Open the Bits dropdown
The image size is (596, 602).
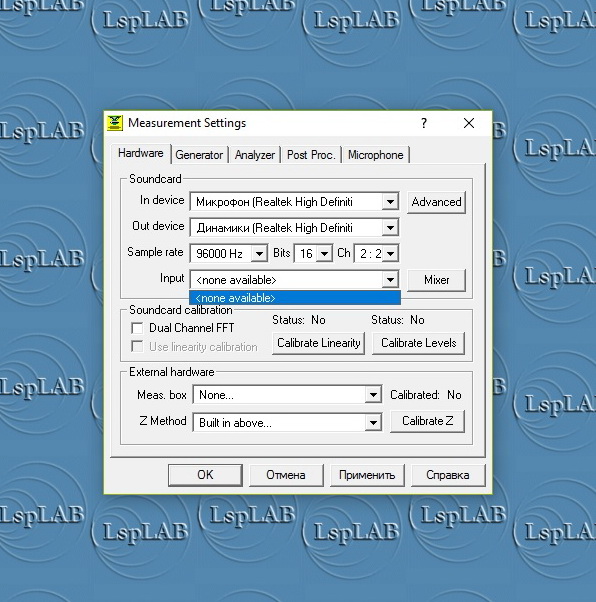324,253
